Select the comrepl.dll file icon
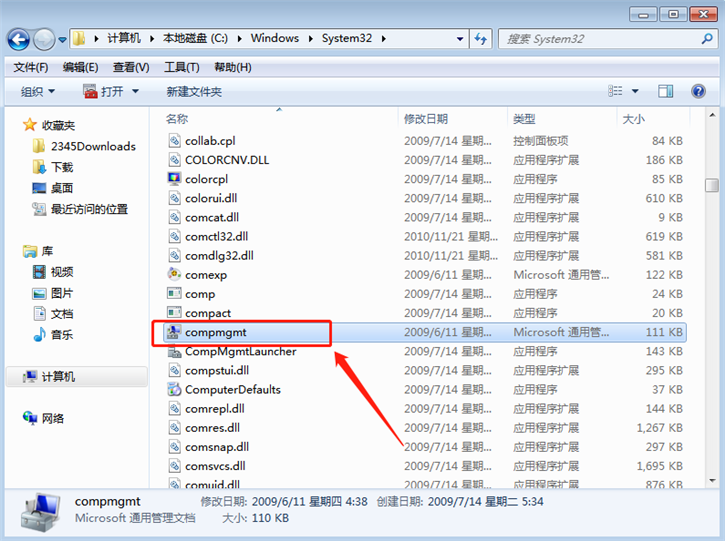725x541 pixels. pyautogui.click(x=174, y=408)
